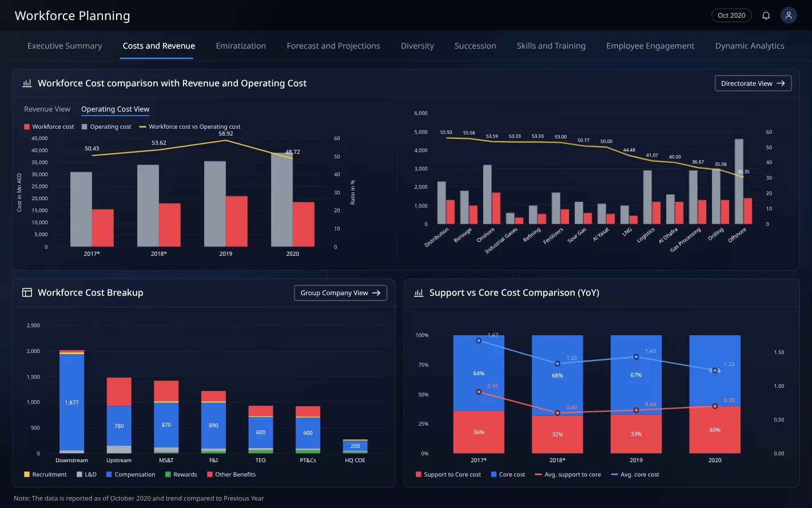This screenshot has width=812, height=508.
Task: Open the Emiratization tab
Action: 241,46
